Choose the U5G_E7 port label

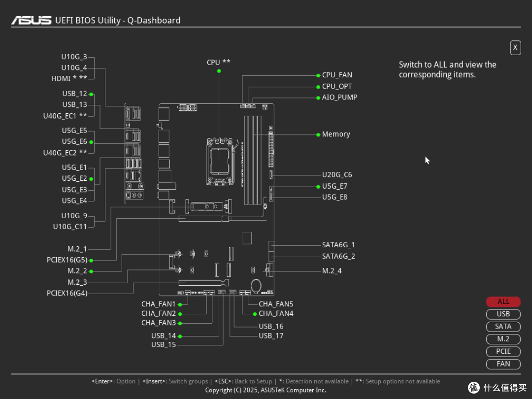point(334,186)
